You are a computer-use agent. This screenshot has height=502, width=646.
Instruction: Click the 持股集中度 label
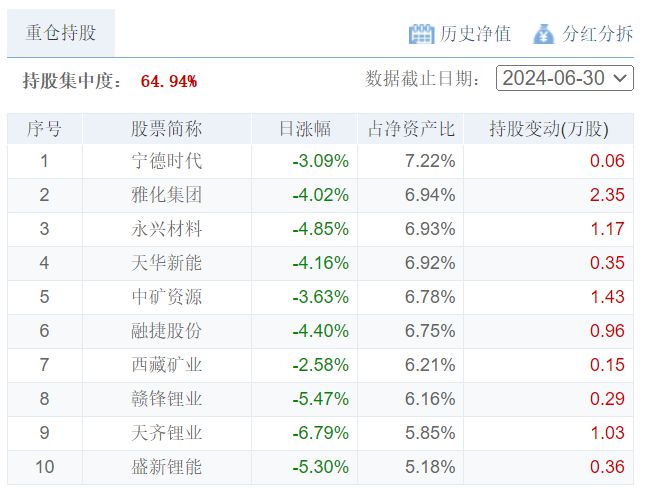pyautogui.click(x=72, y=81)
